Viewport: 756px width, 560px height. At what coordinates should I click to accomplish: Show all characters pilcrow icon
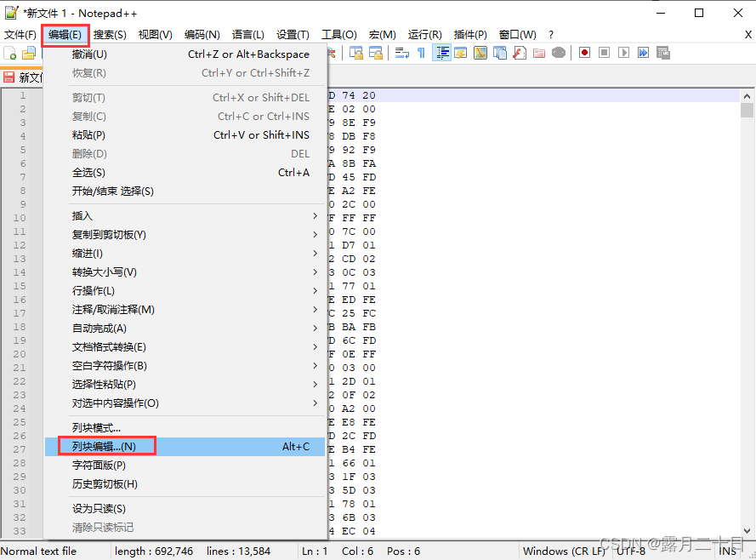coord(422,53)
